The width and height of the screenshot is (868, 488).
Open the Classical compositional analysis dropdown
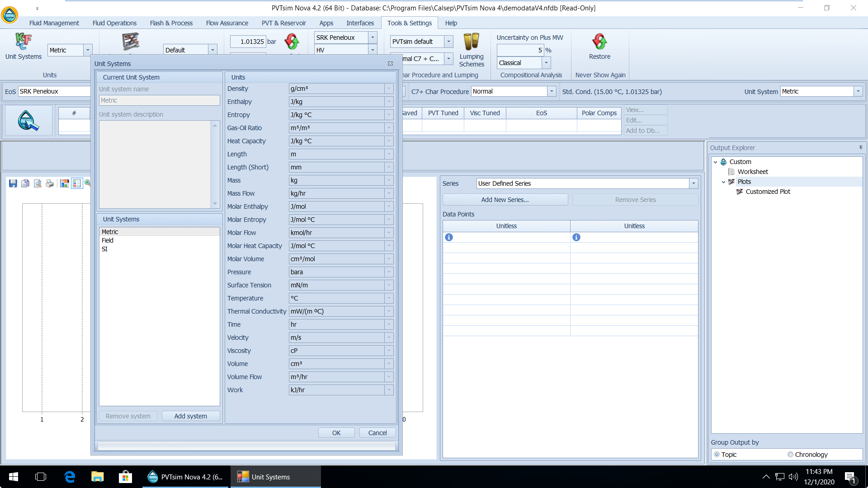[x=546, y=63]
